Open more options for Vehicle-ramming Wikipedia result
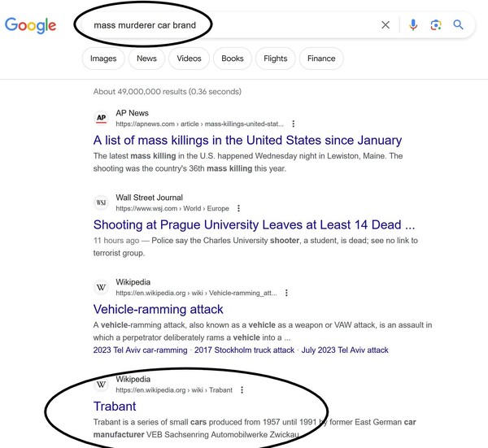488x448 pixels. point(286,294)
